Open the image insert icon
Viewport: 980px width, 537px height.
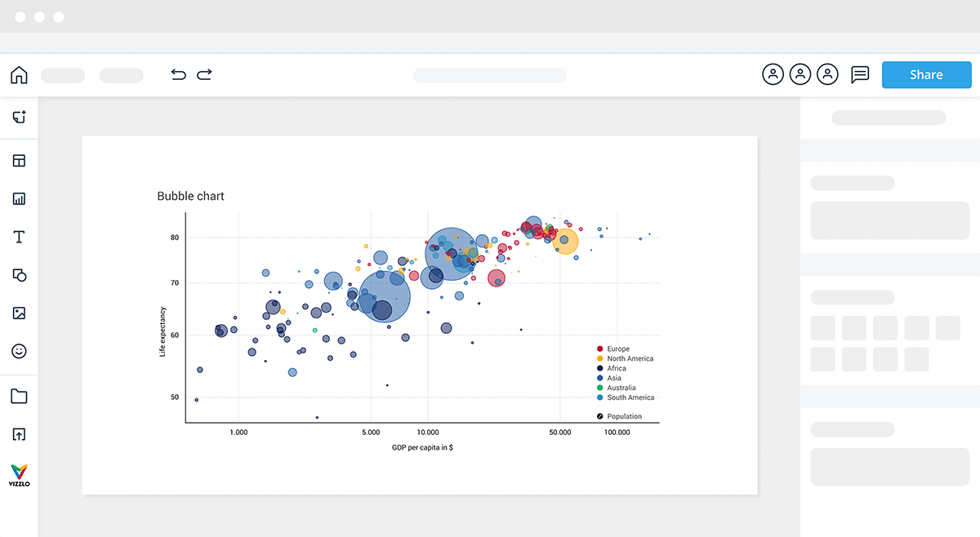coord(20,313)
